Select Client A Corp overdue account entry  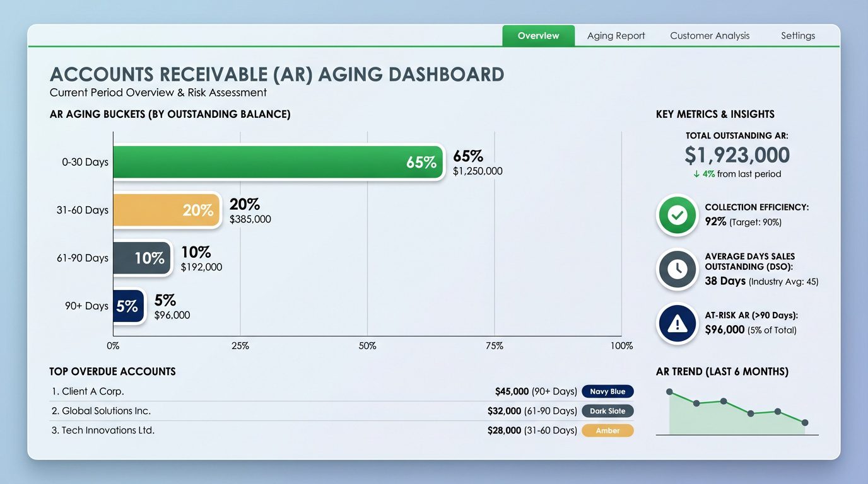pyautogui.click(x=92, y=391)
